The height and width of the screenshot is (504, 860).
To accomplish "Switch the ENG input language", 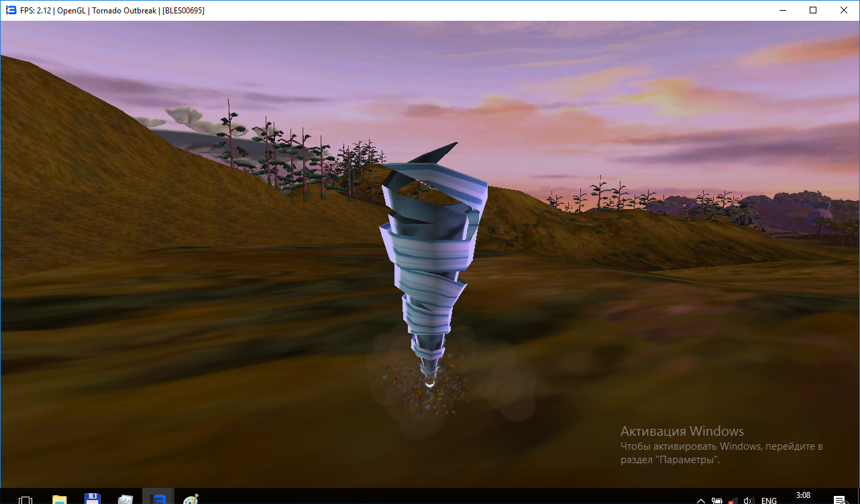I will 769,500.
